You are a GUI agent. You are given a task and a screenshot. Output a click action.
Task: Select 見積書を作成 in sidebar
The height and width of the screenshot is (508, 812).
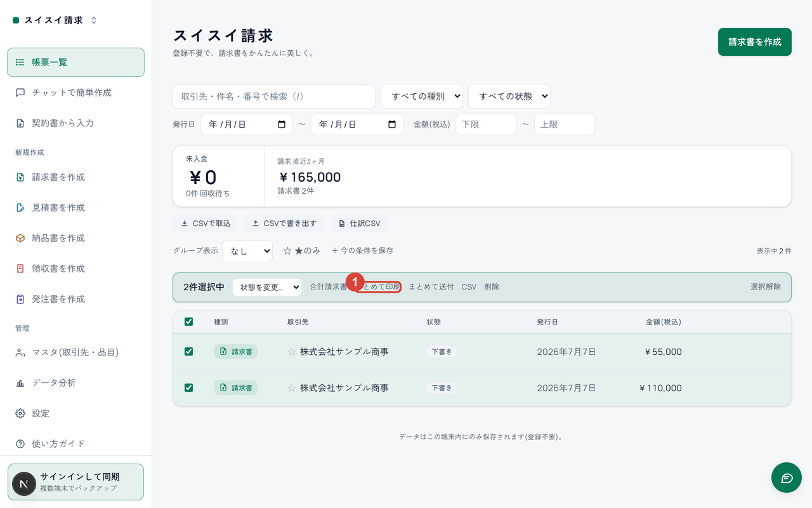tap(75, 208)
